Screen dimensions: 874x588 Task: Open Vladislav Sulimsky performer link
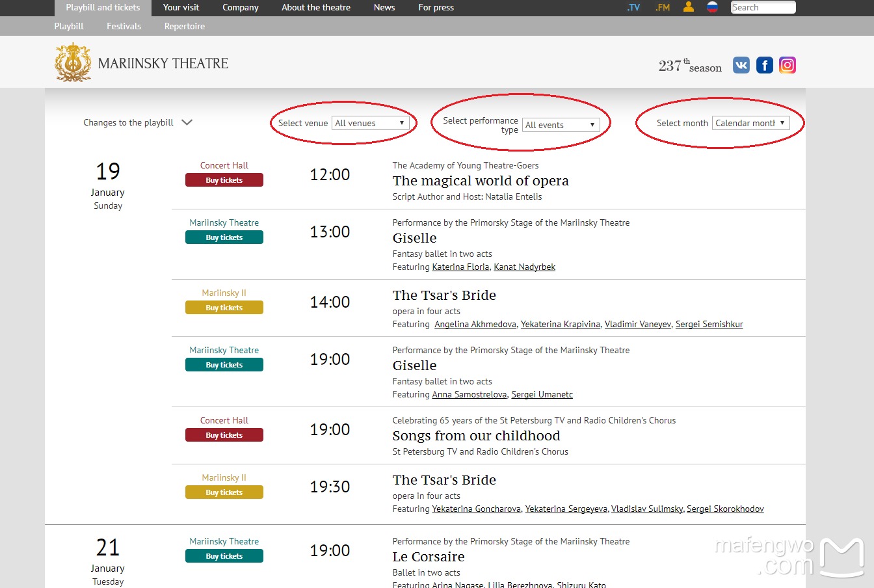click(x=648, y=509)
